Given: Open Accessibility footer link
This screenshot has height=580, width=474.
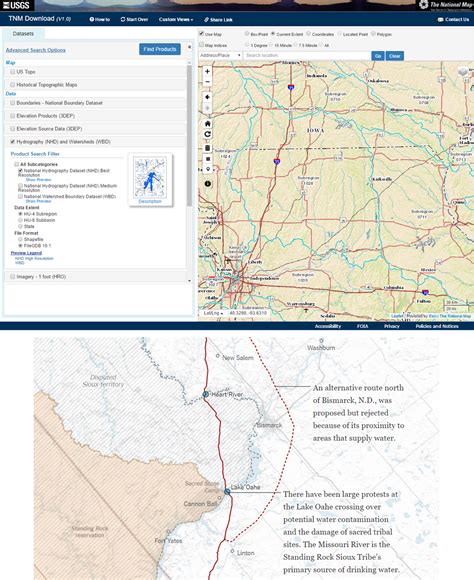Looking at the screenshot, I should pos(327,326).
